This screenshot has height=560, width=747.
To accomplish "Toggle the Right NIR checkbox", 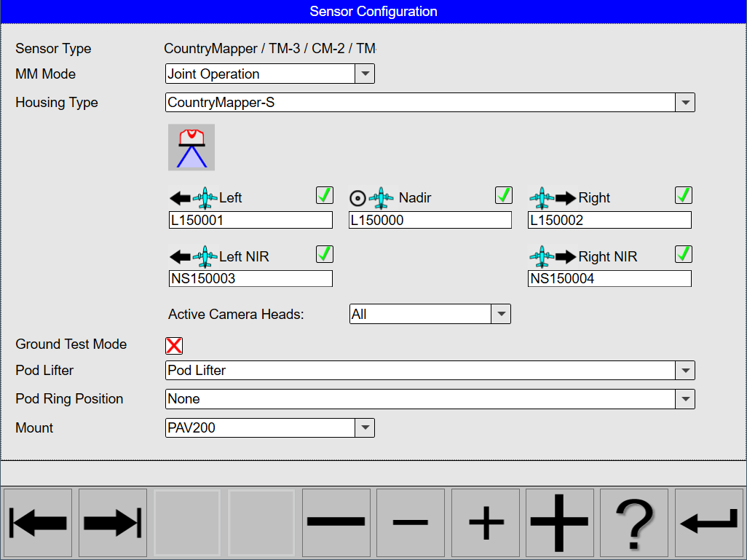I will point(683,254).
